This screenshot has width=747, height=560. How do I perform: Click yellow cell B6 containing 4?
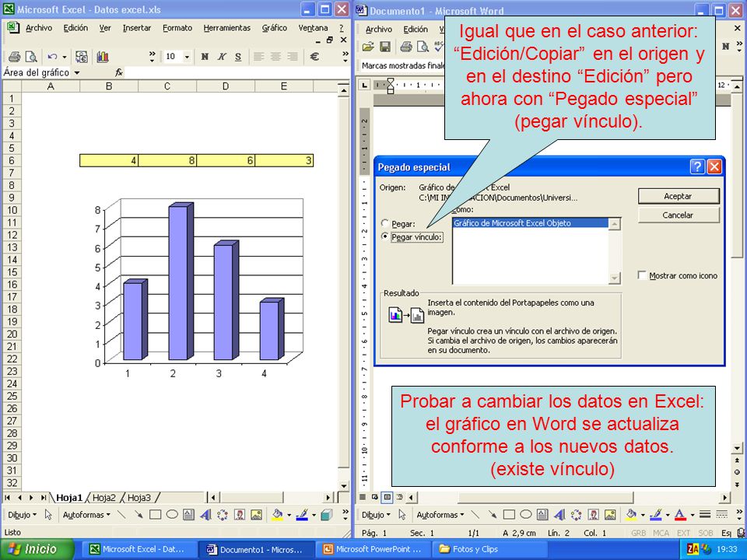click(x=109, y=160)
